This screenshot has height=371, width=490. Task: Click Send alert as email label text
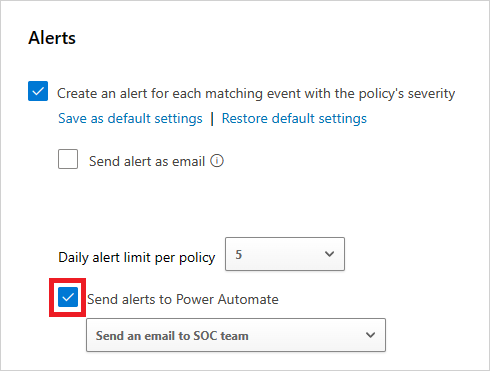click(147, 161)
